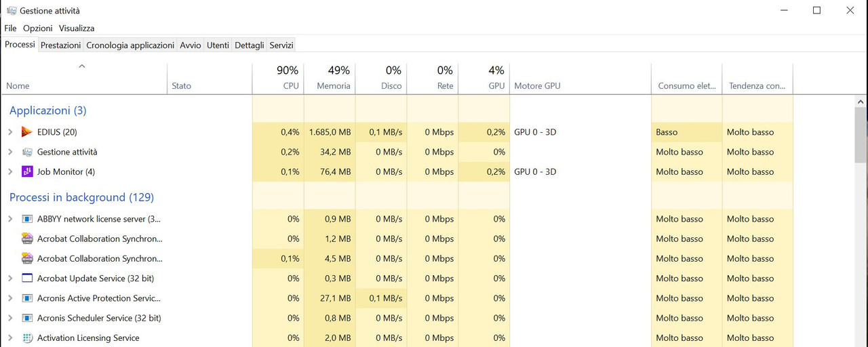The image size is (868, 347).
Task: Sort processes by Rete column header
Action: [x=433, y=79]
